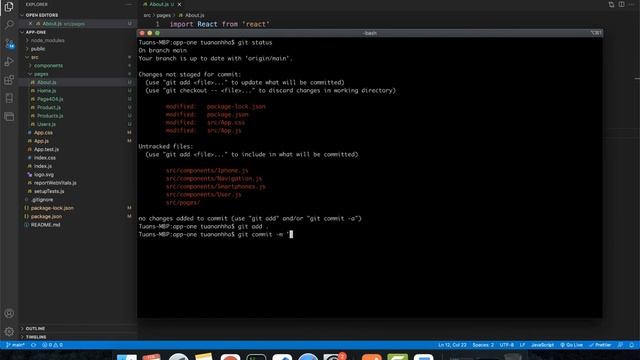Open reportWebVitals.js in the file tree
The height and width of the screenshot is (360, 640).
55,183
